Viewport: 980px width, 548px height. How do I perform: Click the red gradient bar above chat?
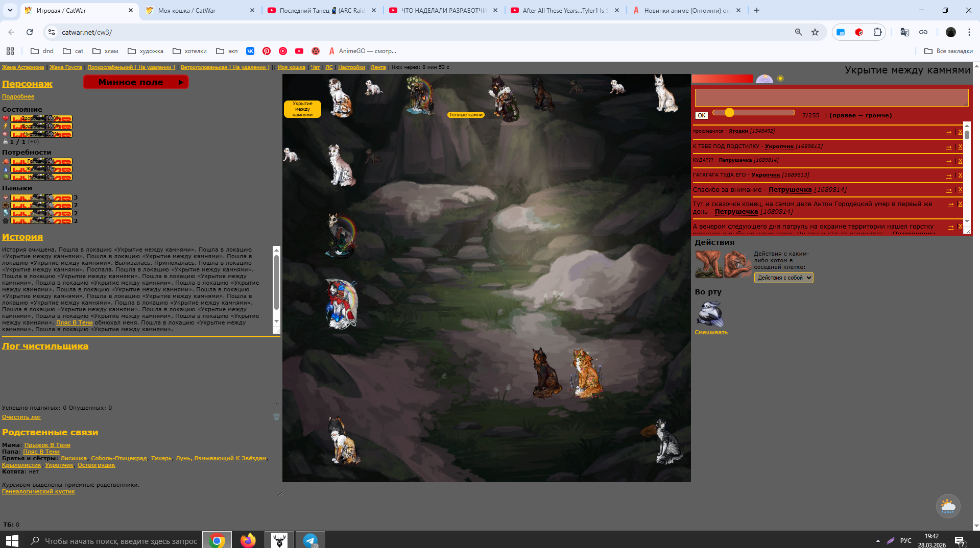[723, 79]
